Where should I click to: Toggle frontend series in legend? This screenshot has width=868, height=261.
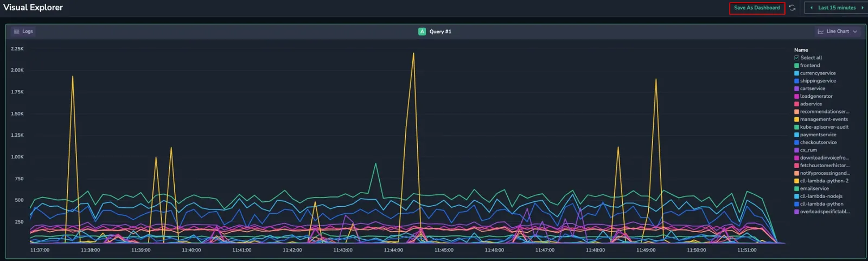[x=807, y=65]
